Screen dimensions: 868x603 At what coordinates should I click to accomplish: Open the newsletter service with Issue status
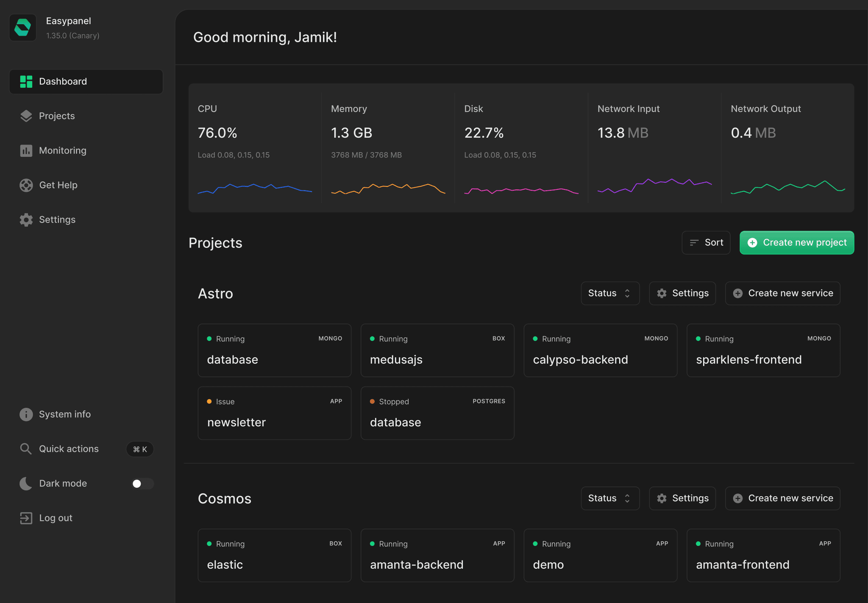pyautogui.click(x=274, y=413)
